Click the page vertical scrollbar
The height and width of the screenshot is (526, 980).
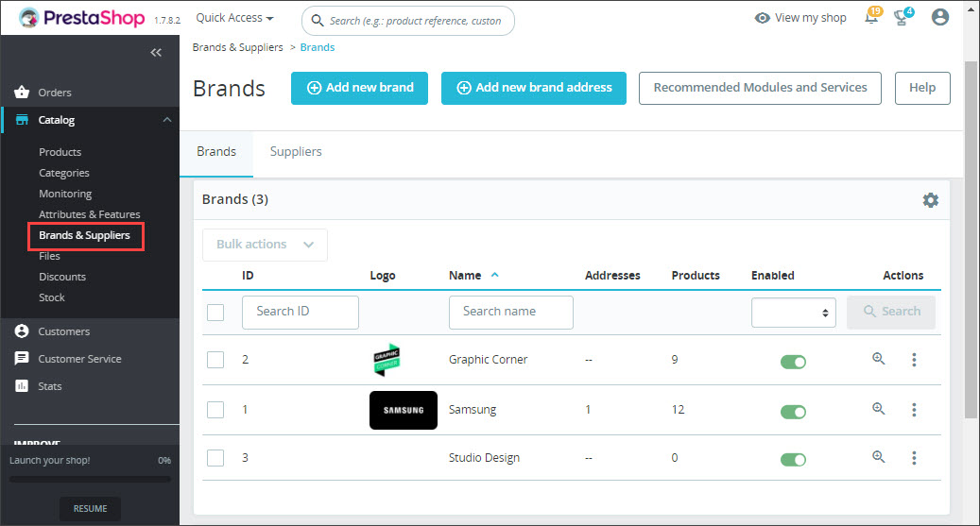point(970,240)
